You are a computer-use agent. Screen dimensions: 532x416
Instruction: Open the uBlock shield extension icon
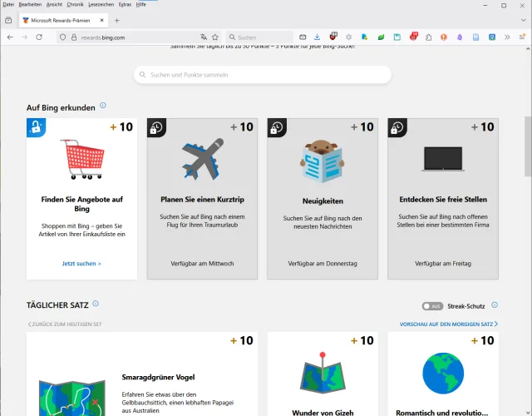[333, 37]
